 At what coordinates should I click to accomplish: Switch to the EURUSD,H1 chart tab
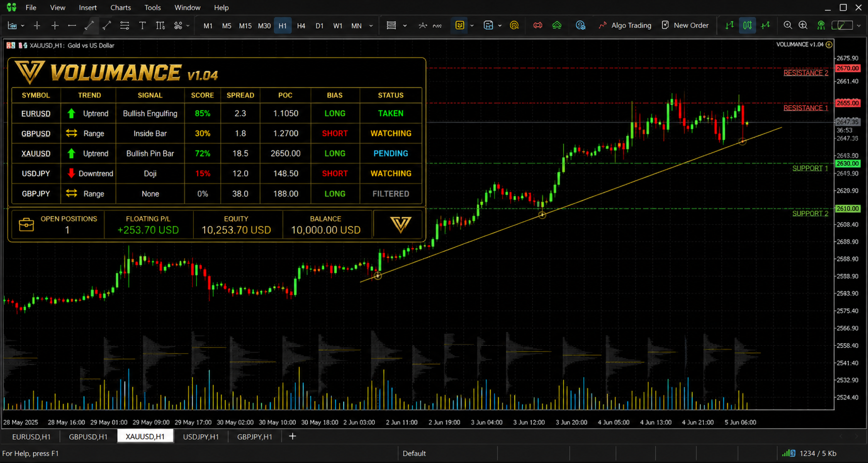click(31, 437)
